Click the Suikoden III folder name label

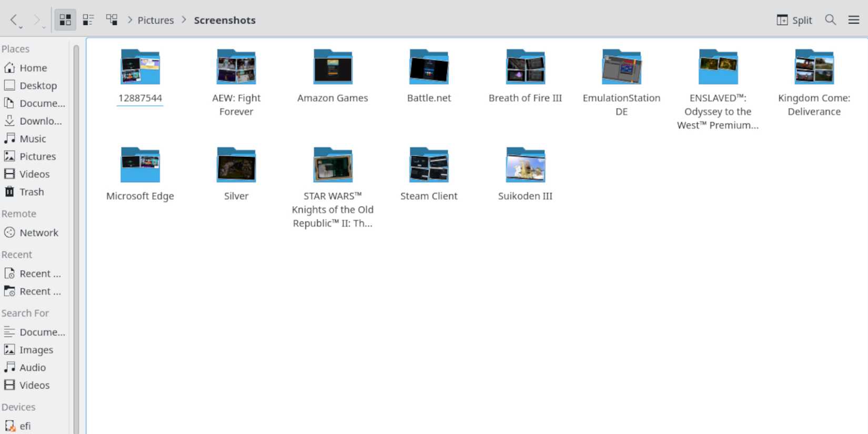pyautogui.click(x=525, y=196)
